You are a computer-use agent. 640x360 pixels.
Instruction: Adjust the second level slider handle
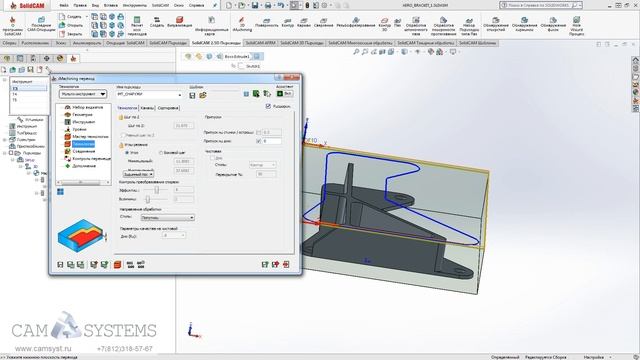pos(148,199)
